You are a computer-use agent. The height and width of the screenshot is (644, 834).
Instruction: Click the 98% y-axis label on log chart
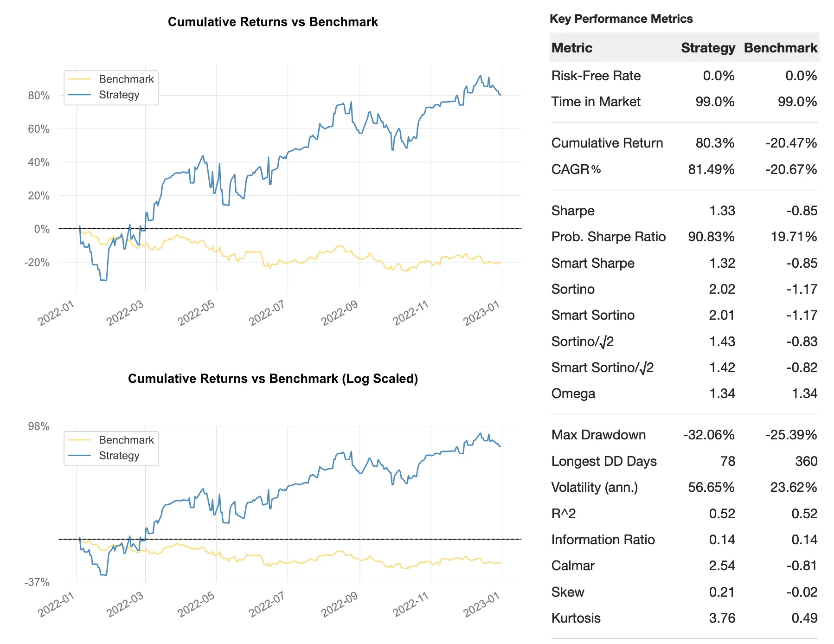(38, 426)
